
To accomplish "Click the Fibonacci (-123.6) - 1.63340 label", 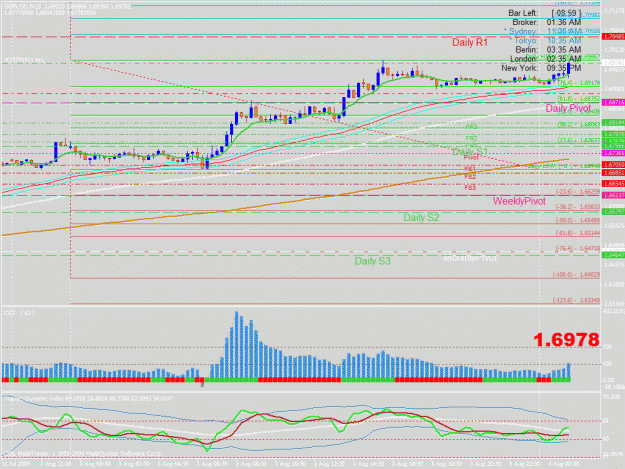I will point(576,300).
